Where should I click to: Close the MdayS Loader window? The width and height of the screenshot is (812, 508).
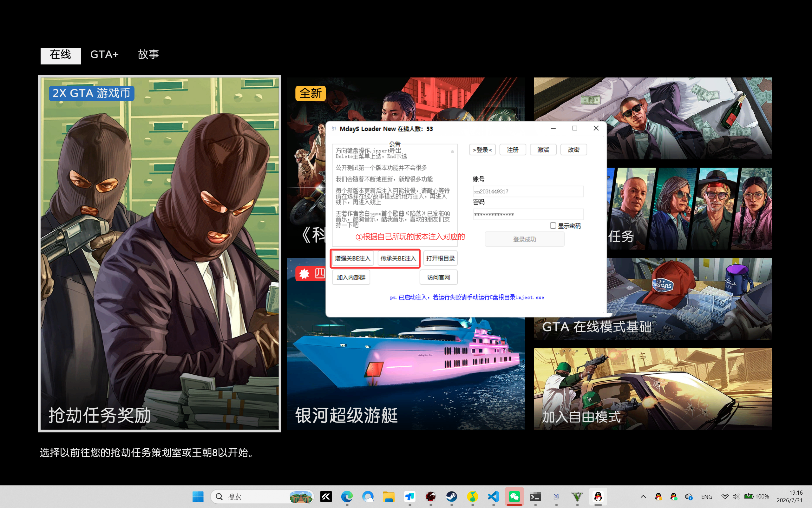(x=596, y=128)
